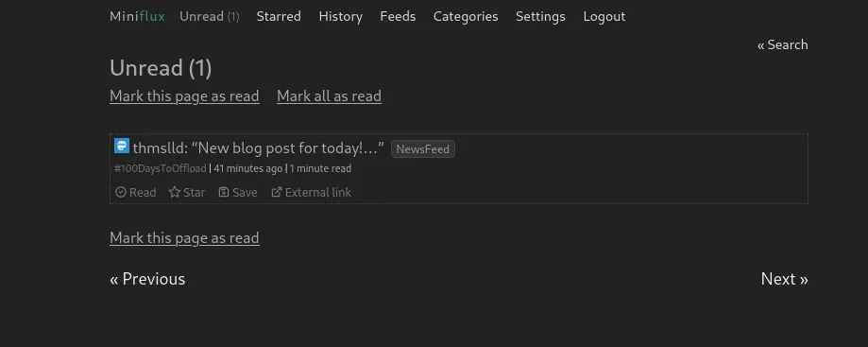
Task: Click 'Mark all as read'
Action: pyautogui.click(x=329, y=95)
